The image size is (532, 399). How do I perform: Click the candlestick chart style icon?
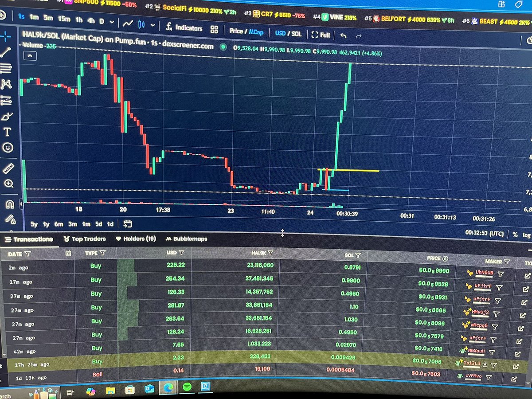point(142,24)
